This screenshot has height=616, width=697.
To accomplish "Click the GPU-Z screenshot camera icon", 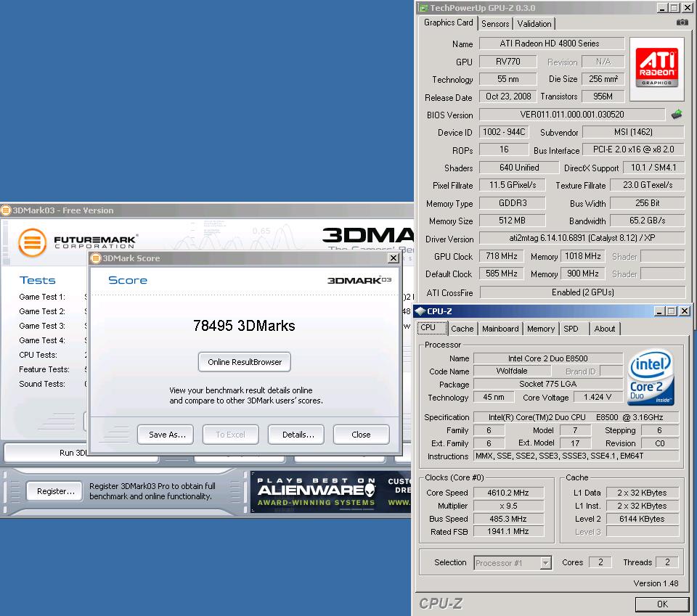I will 682,22.
